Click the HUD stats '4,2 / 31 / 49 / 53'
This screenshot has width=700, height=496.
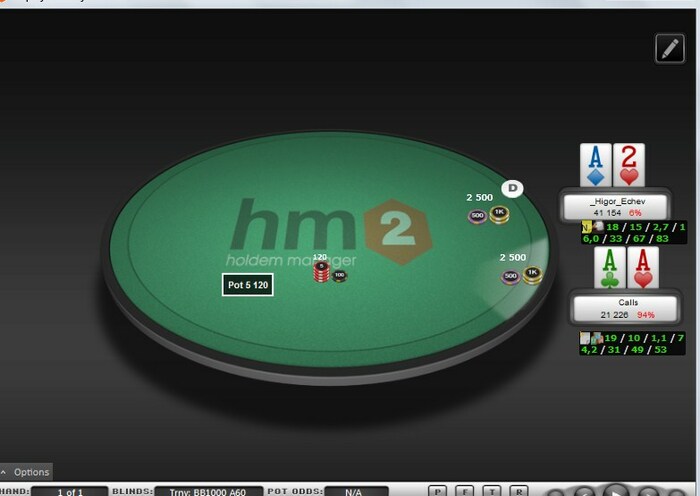click(624, 350)
